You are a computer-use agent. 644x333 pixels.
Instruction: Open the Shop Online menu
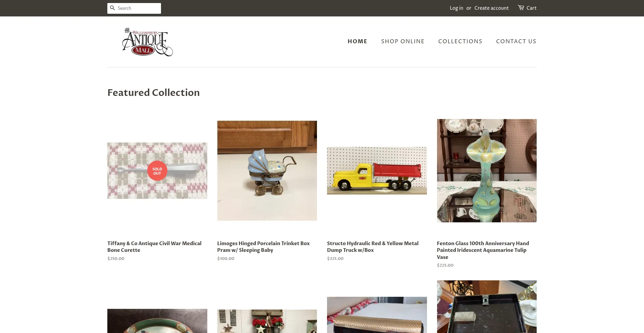coord(402,41)
